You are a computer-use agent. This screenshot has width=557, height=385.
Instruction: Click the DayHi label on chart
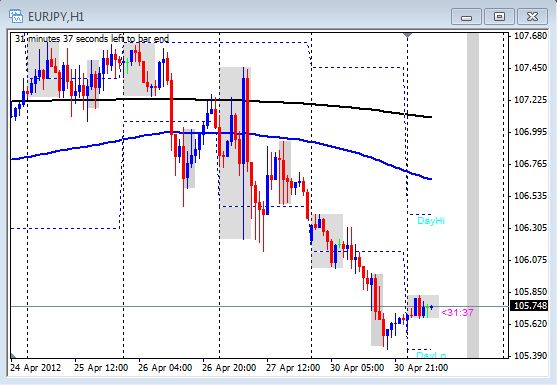coord(431,221)
